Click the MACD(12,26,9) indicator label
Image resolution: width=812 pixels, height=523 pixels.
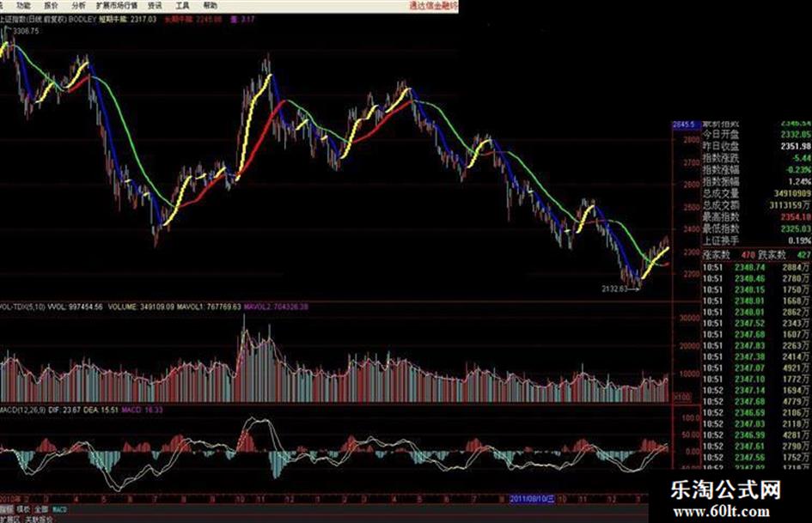tap(23, 410)
